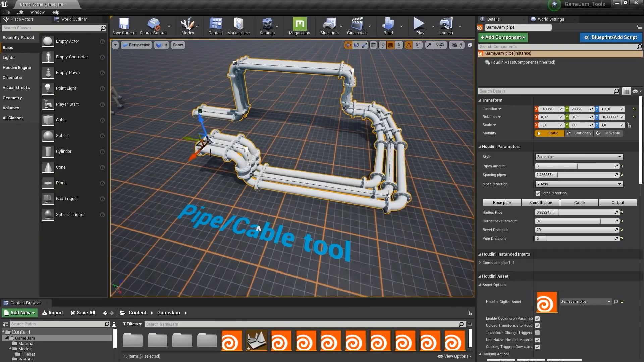The width and height of the screenshot is (644, 362).
Task: Select the Smooth pipe tab button
Action: coord(540,203)
